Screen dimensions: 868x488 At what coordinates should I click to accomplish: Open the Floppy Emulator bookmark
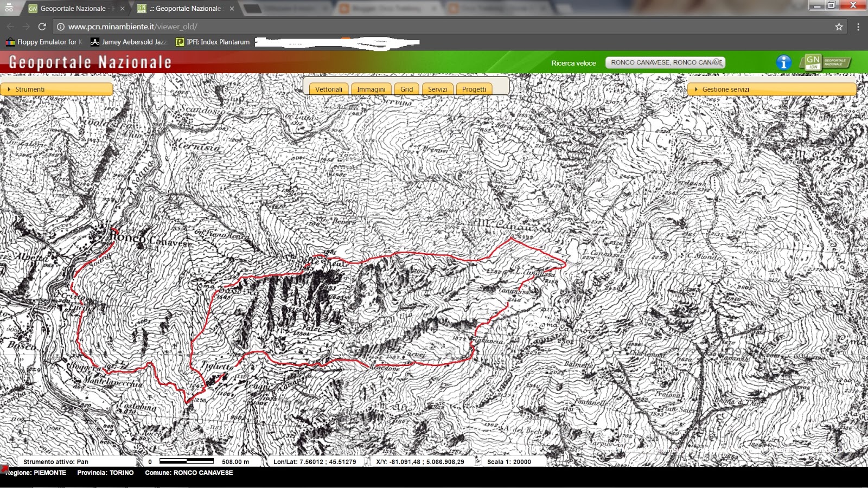point(44,42)
